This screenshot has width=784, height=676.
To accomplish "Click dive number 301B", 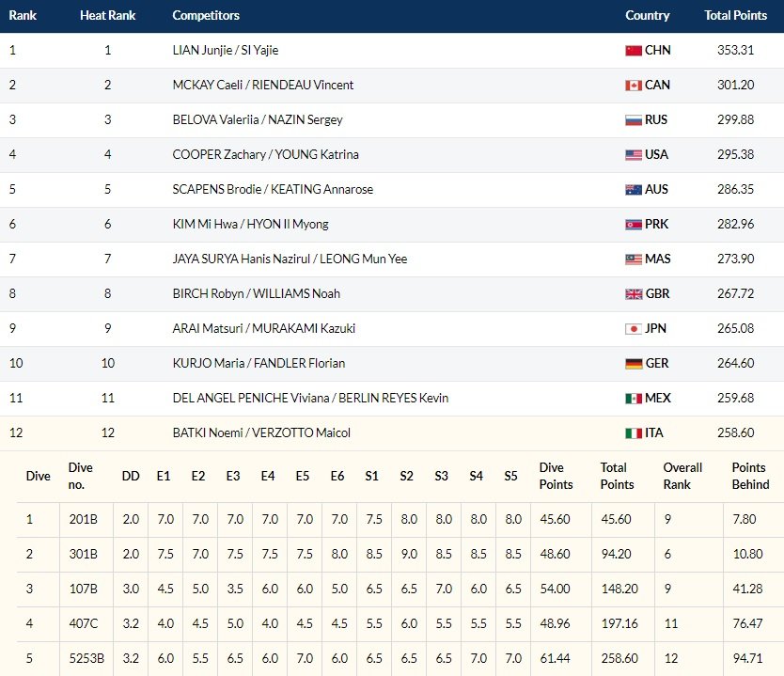I will tap(83, 555).
